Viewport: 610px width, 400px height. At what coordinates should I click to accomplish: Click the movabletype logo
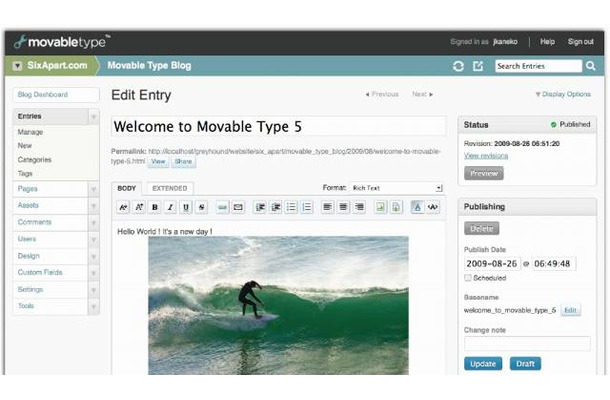coord(62,42)
